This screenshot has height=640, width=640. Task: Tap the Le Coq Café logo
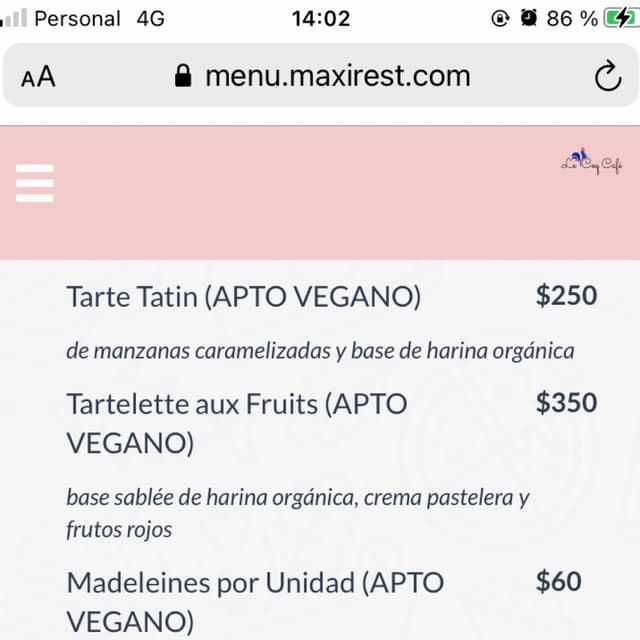click(592, 162)
